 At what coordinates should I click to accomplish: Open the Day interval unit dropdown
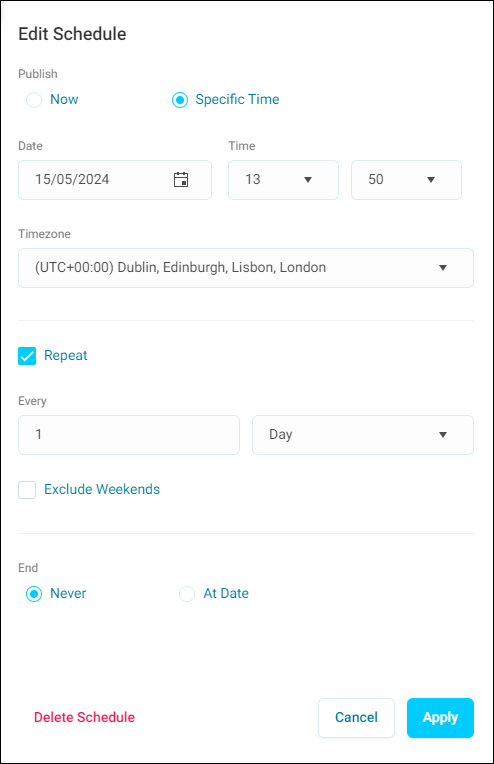click(x=362, y=435)
